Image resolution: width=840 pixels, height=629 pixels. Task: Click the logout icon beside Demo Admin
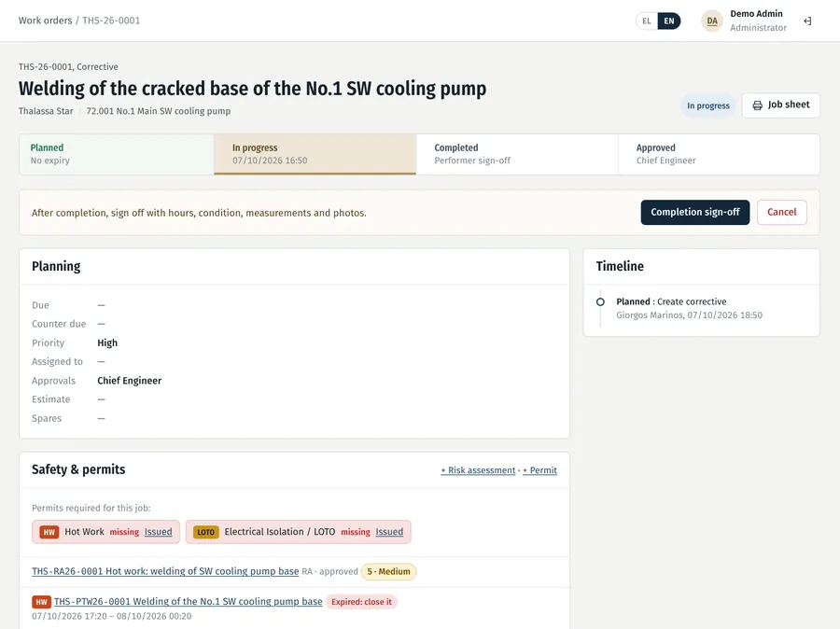[807, 21]
